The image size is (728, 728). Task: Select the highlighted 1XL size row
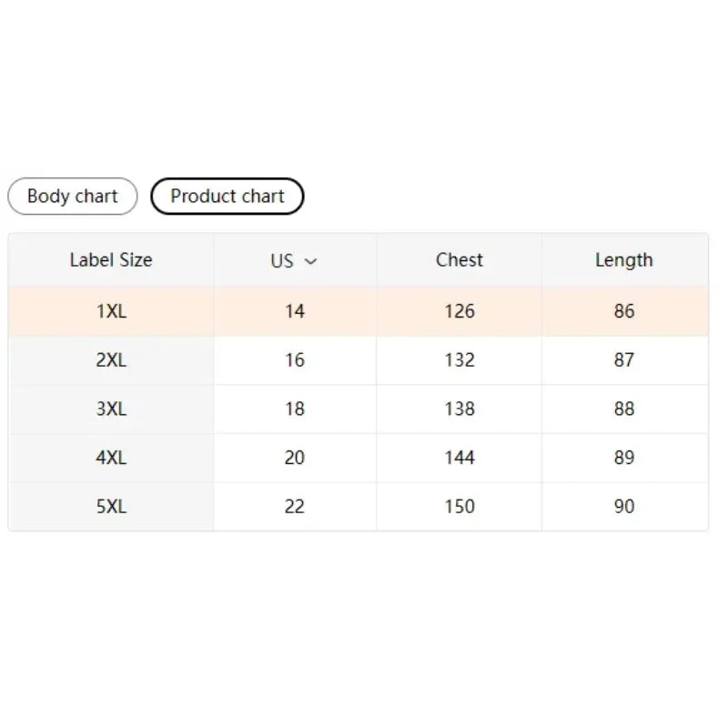[x=111, y=311]
